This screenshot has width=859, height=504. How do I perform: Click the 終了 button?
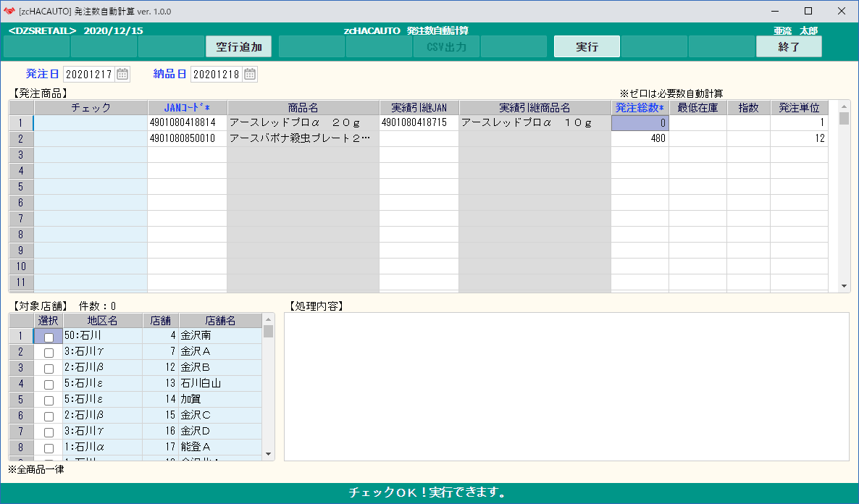[x=789, y=46]
